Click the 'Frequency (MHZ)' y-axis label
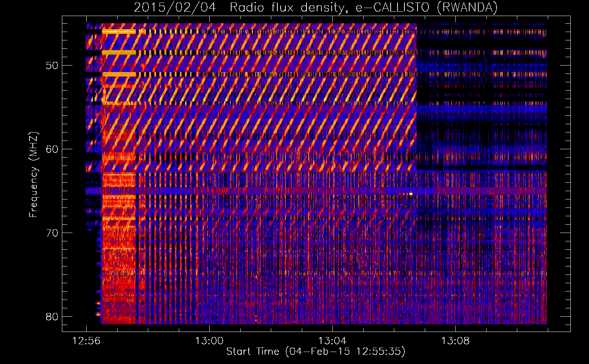Image resolution: width=589 pixels, height=364 pixels. pos(33,175)
